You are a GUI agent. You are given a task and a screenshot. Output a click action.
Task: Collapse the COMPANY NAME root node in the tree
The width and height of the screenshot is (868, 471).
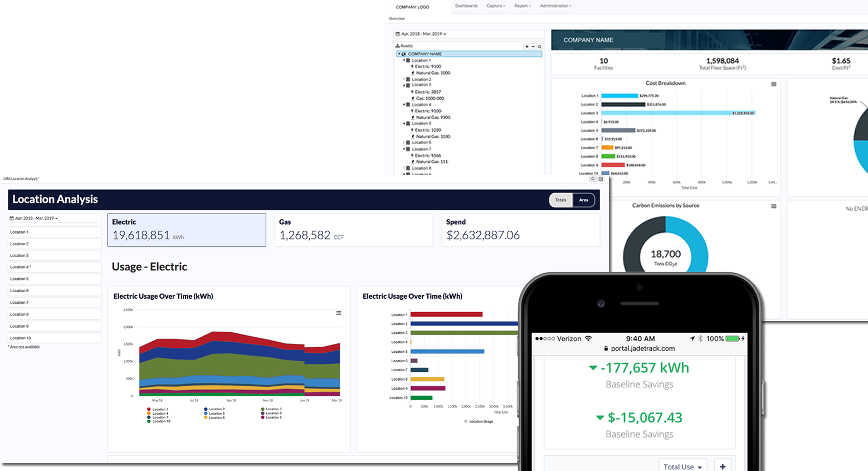pyautogui.click(x=399, y=54)
